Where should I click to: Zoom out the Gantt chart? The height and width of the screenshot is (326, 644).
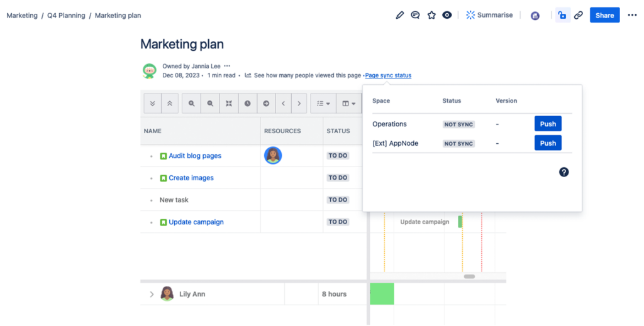click(x=210, y=104)
